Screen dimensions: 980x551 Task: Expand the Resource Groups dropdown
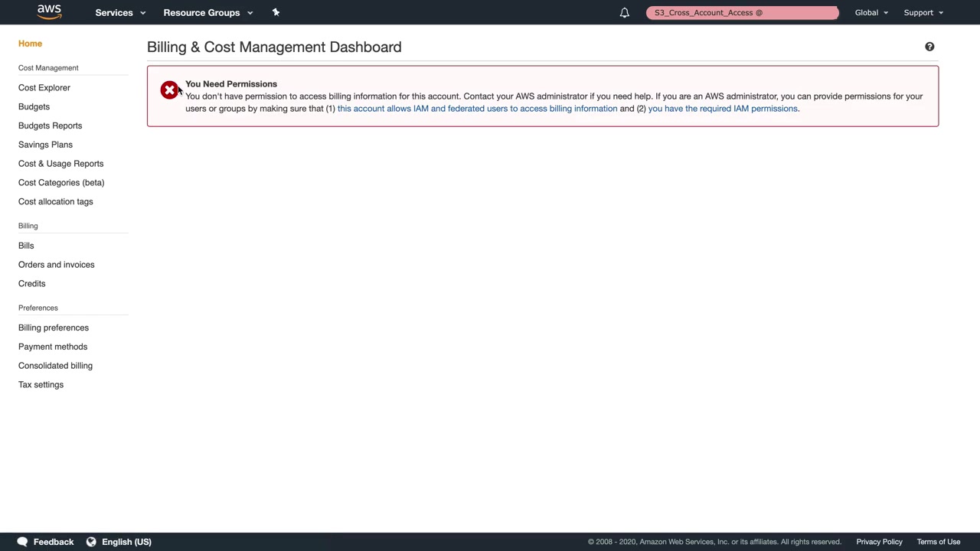(x=208, y=12)
